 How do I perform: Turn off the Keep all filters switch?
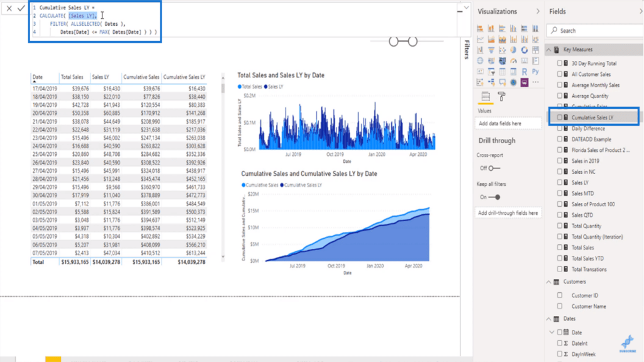point(494,197)
